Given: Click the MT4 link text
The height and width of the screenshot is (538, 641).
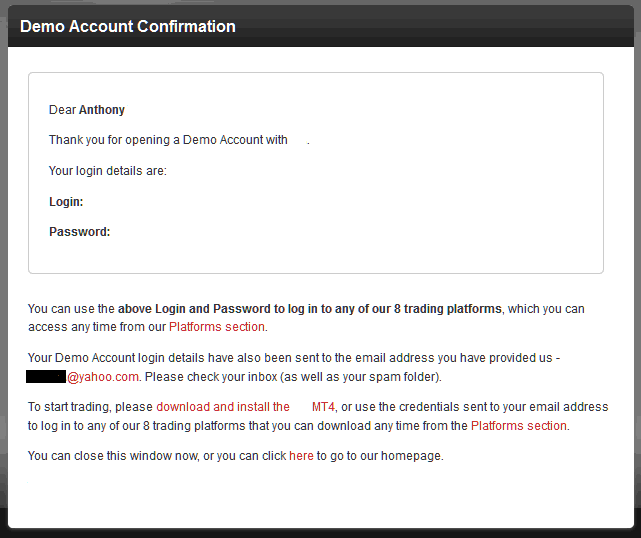Looking at the screenshot, I should coord(324,407).
